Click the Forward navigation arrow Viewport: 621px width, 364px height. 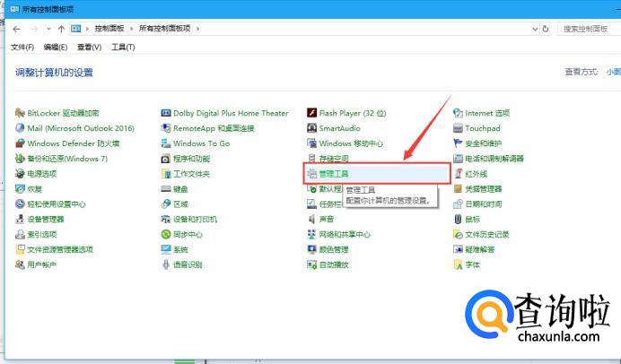point(34,29)
